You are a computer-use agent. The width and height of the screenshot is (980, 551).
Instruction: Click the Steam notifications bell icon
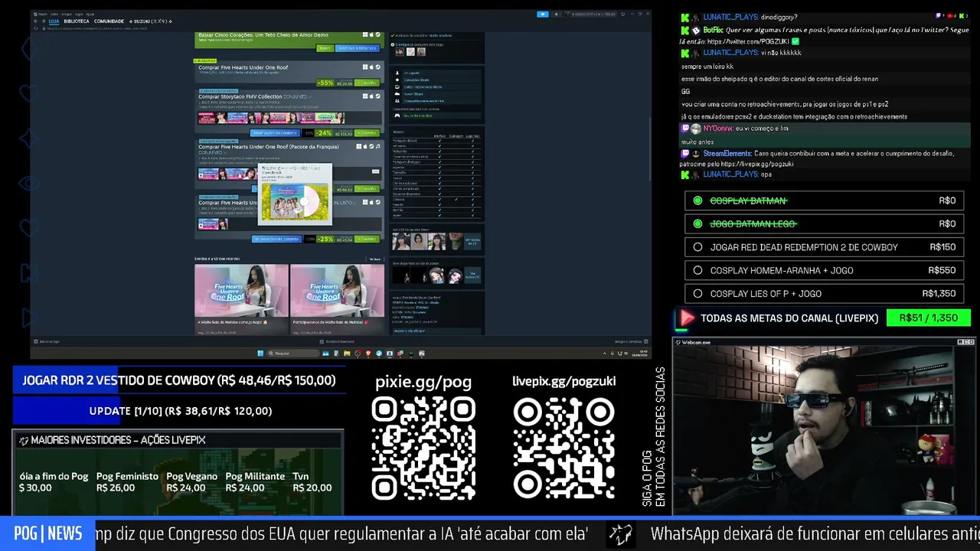tap(557, 14)
